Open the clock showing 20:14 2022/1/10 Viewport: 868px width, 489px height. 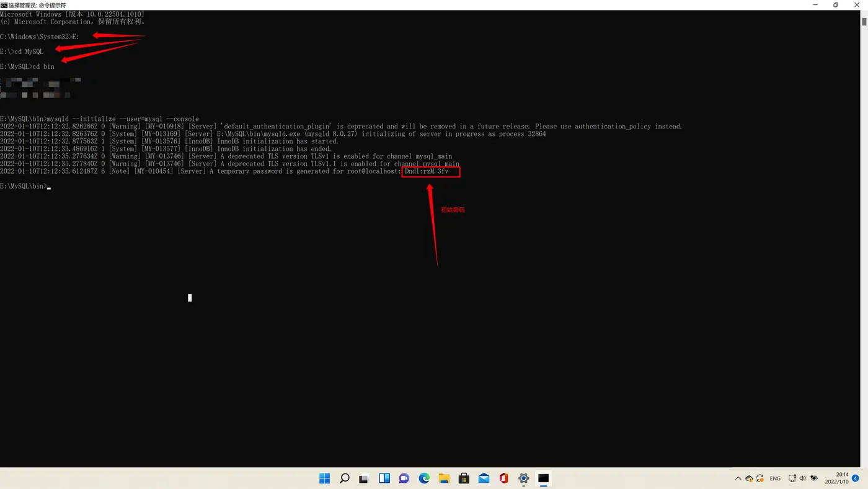836,478
